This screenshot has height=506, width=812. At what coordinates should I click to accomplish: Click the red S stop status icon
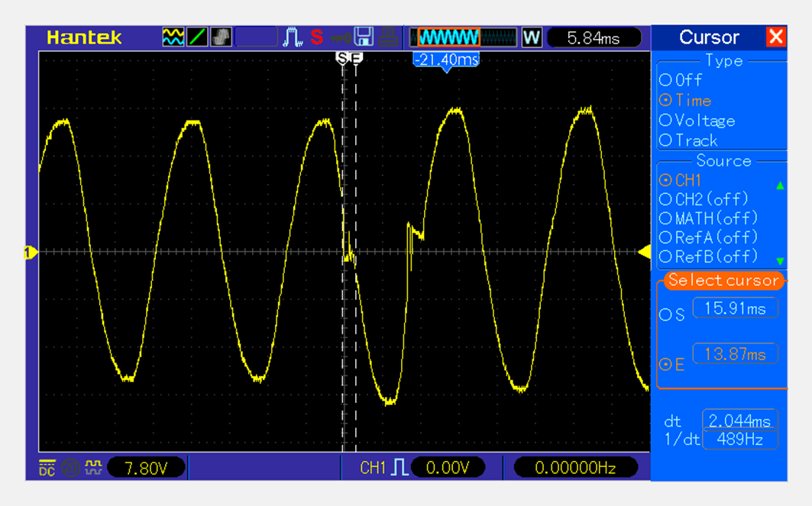[x=317, y=37]
